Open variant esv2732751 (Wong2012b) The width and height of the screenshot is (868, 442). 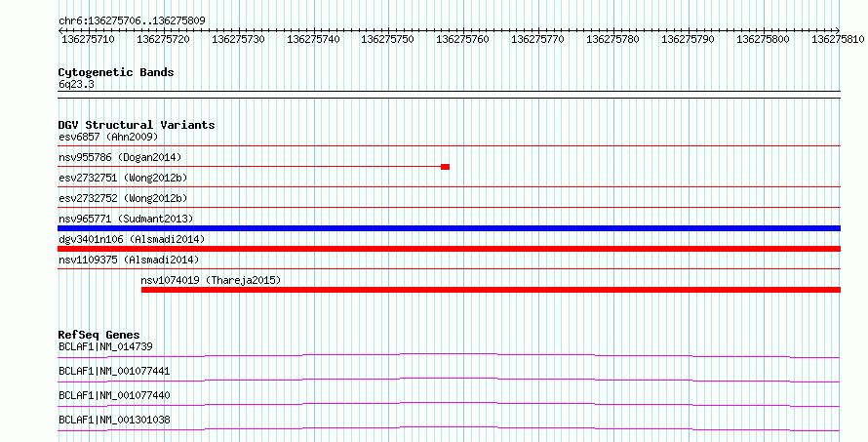click(123, 178)
